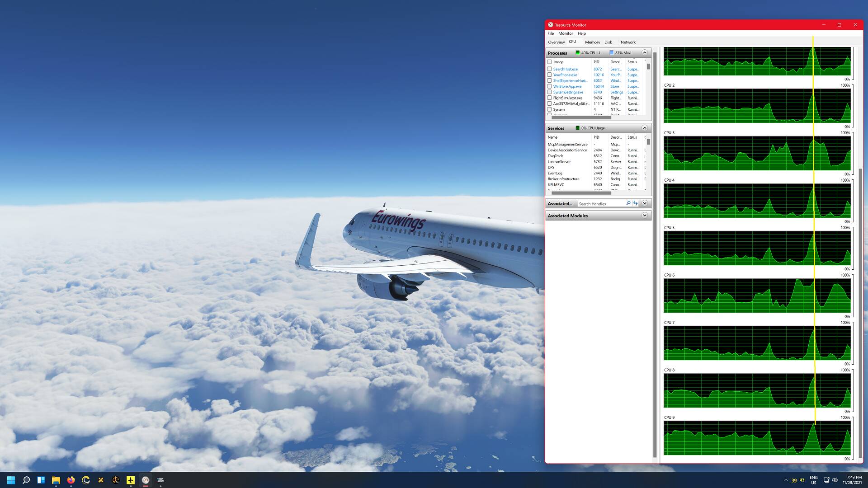Screen dimensions: 868x488
Task: Switch to the Overview tab
Action: click(x=556, y=42)
